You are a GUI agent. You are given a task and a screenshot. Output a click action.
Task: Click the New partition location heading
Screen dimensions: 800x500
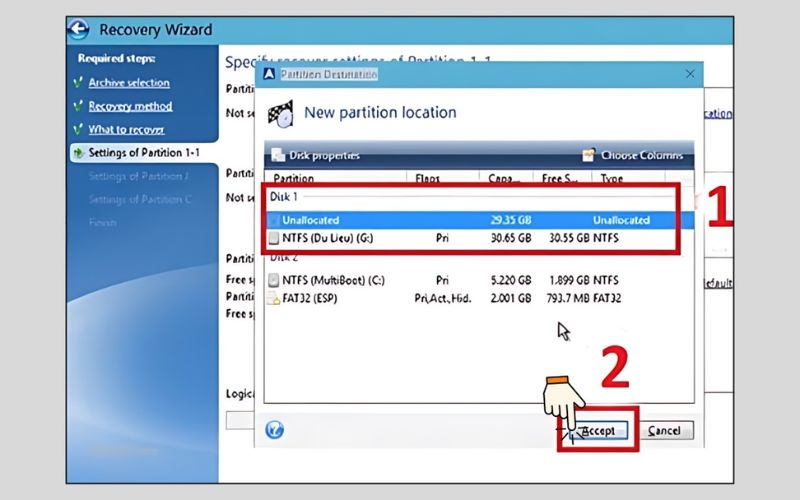click(380, 112)
